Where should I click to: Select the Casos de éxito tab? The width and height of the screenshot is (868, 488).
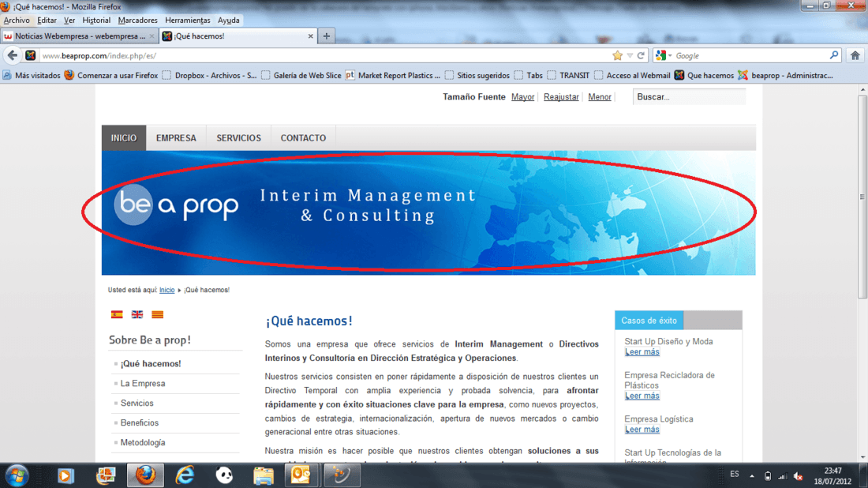coord(649,320)
